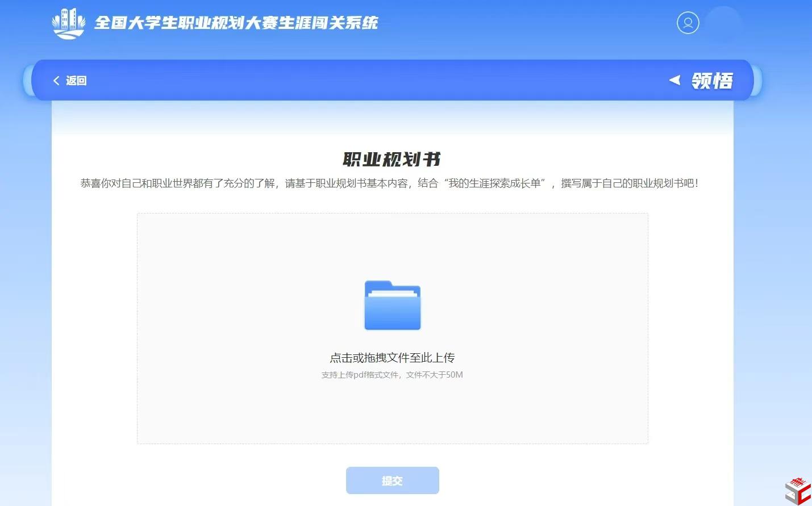Click the right rounded cap of the banner
The image size is (812, 506).
coord(757,80)
